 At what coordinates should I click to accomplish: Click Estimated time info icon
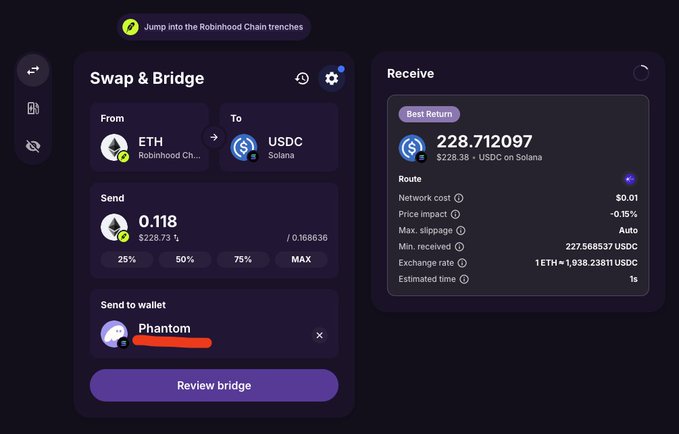(464, 279)
